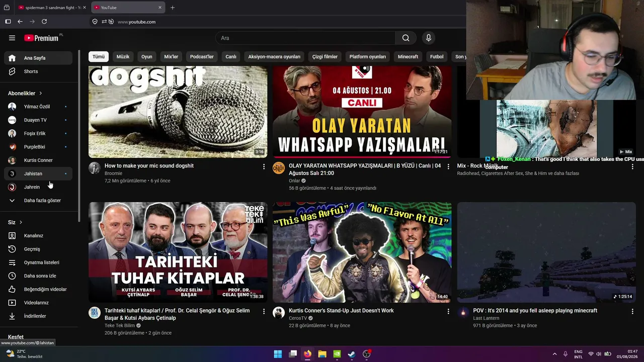The height and width of the screenshot is (362, 644).
Task: Open more options for Tarihteki tuhaf kitaplar
Action: coord(264,311)
